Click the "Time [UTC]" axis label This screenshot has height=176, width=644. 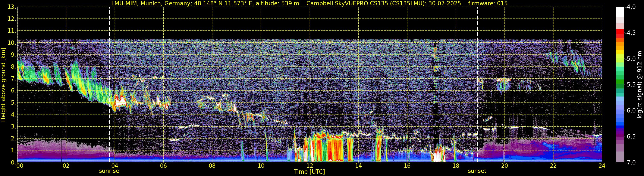[310, 172]
